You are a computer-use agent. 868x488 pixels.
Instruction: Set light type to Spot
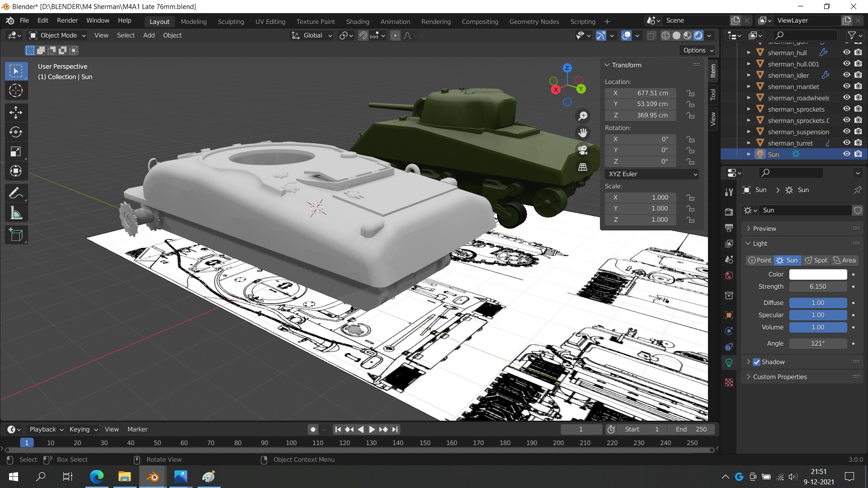816,260
